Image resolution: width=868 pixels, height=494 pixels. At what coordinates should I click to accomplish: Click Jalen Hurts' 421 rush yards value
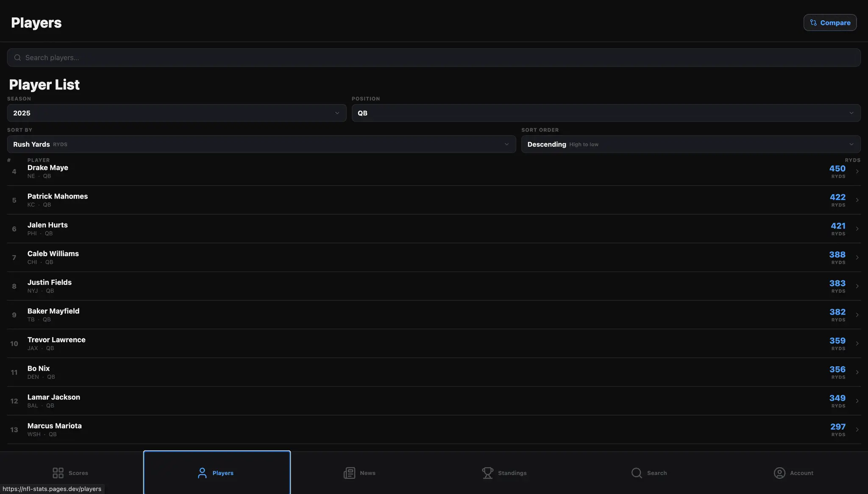pos(838,226)
